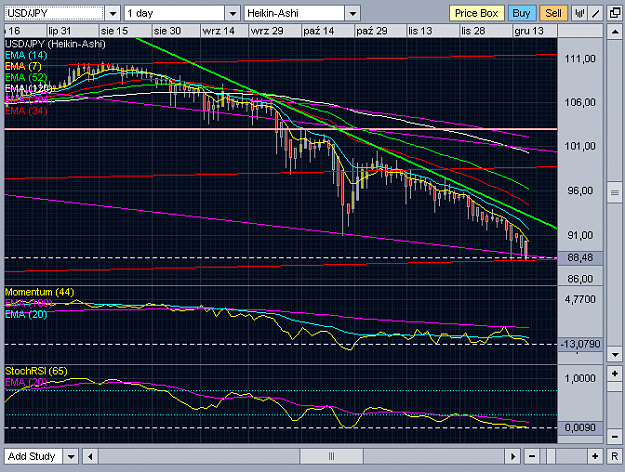625x472 pixels.
Task: Click the USD/JPY symbol input field
Action: coord(54,14)
